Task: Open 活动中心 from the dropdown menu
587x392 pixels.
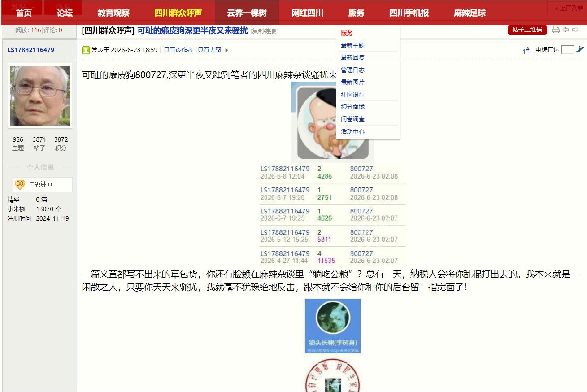Action: [352, 132]
